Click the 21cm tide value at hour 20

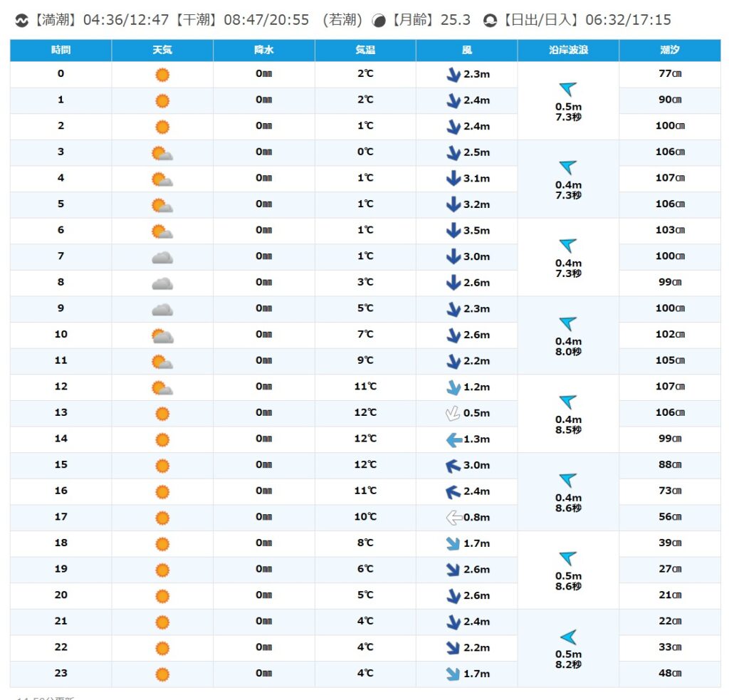click(x=669, y=595)
